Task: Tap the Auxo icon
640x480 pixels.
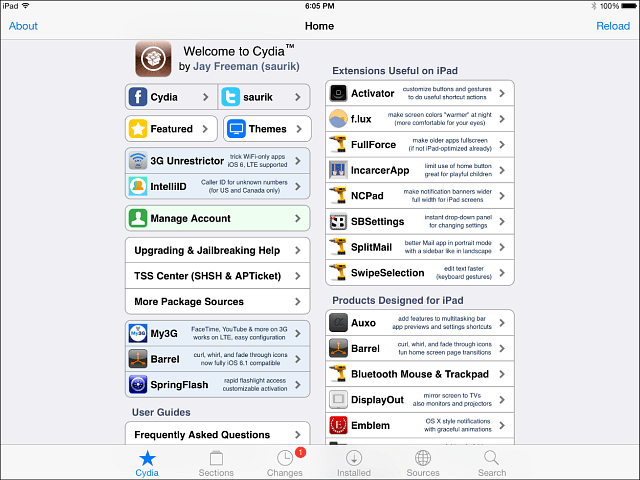Action: pyautogui.click(x=338, y=323)
